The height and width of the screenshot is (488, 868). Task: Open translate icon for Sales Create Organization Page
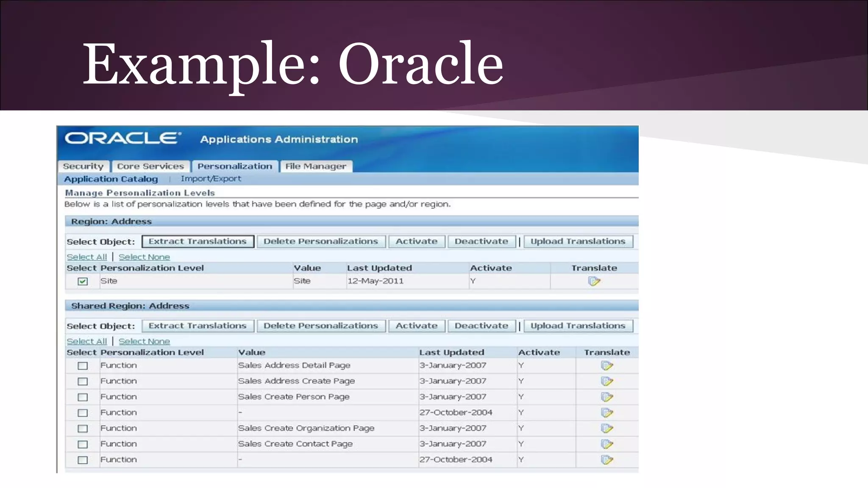point(607,428)
